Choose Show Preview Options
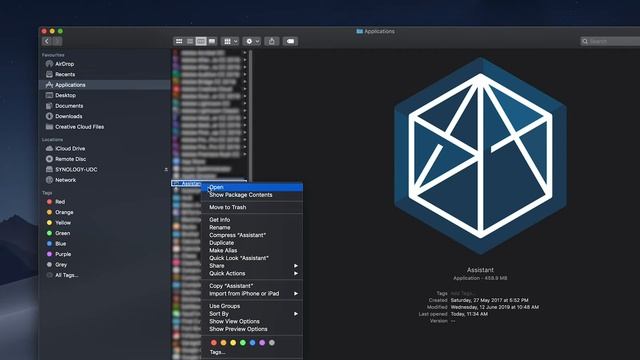 (x=252, y=329)
